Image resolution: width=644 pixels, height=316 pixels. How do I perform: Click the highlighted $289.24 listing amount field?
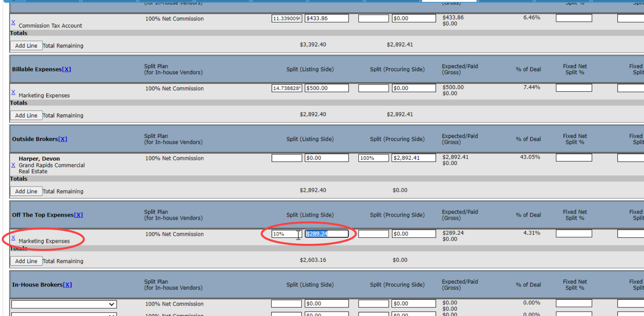(x=326, y=234)
